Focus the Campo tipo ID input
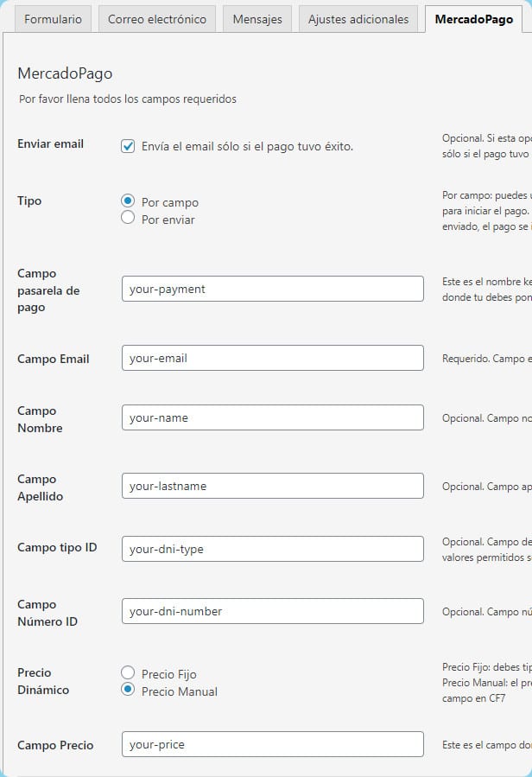Image resolution: width=532 pixels, height=777 pixels. pyautogui.click(x=272, y=549)
